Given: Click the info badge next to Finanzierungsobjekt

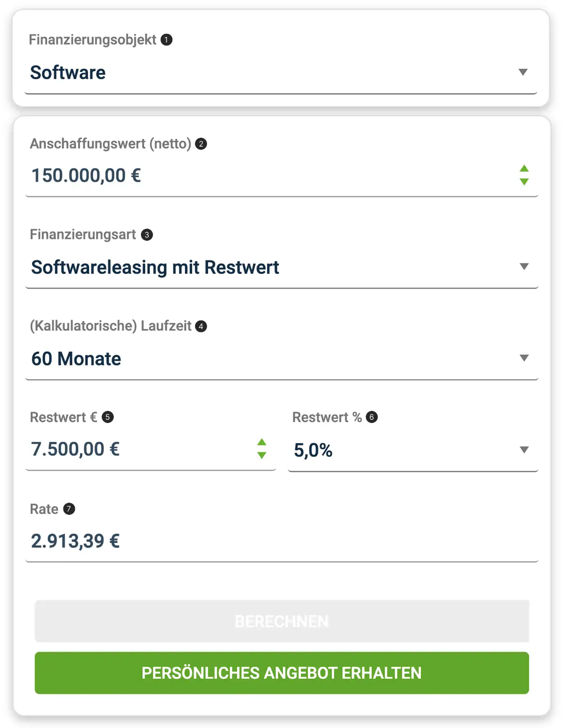Looking at the screenshot, I should (x=166, y=40).
